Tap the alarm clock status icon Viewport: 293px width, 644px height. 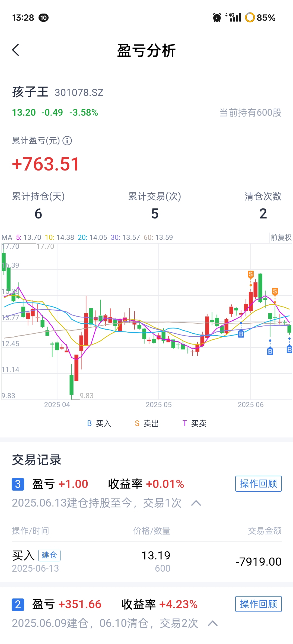click(x=217, y=18)
